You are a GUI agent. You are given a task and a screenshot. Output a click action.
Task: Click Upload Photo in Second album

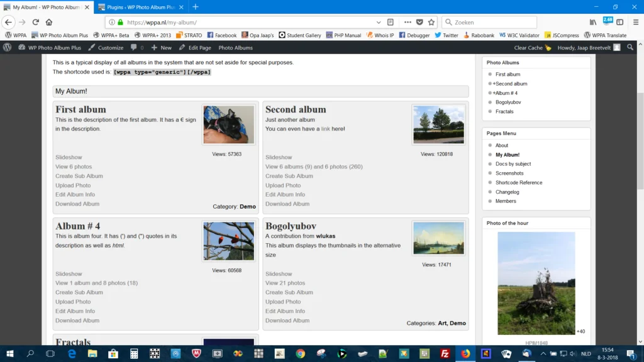click(283, 185)
